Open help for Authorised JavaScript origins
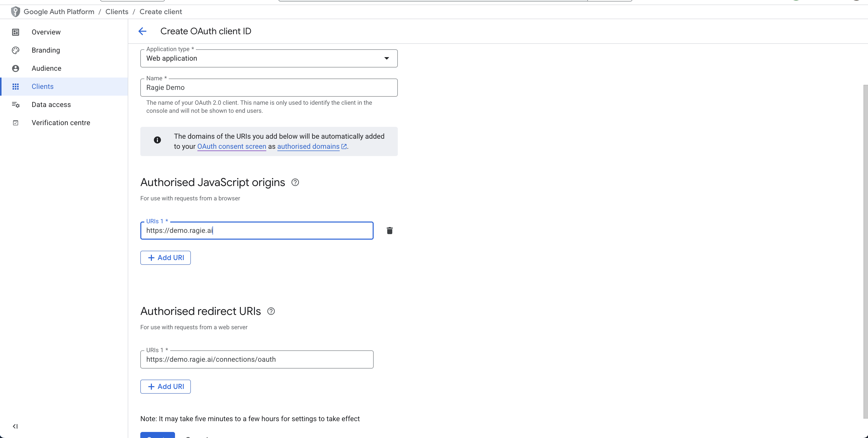 (x=295, y=182)
